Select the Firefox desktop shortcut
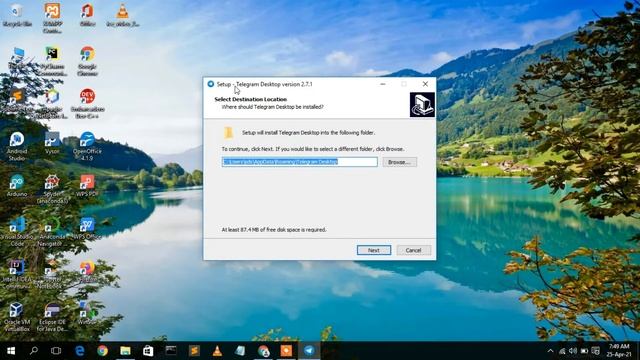640x360 pixels. 87,271
